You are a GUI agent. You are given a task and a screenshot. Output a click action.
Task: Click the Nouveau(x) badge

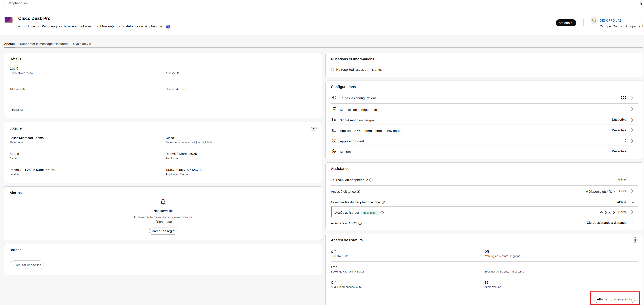pos(370,213)
